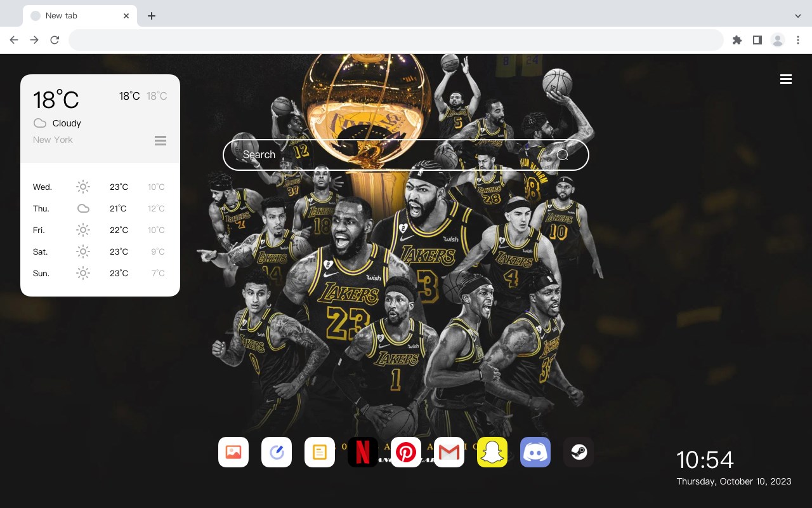Click the 18°C current temperature reading
812x508 pixels.
(56, 100)
